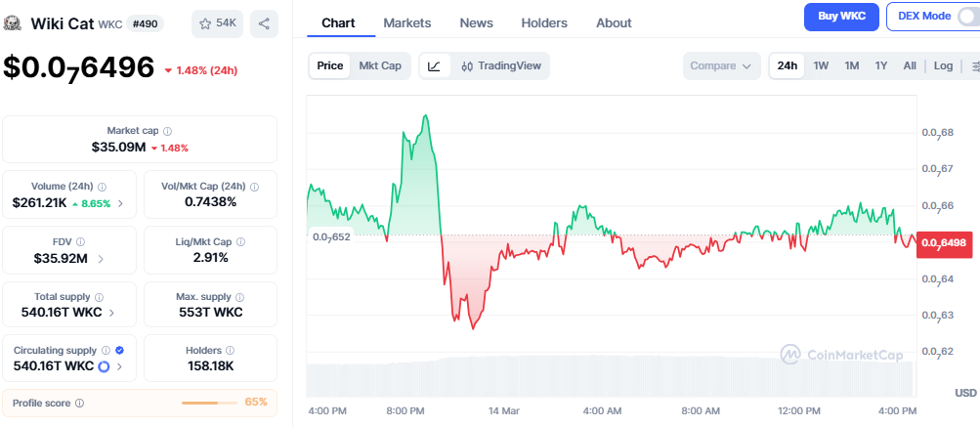
Task: Click the Market cap info icon
Action: tap(167, 131)
